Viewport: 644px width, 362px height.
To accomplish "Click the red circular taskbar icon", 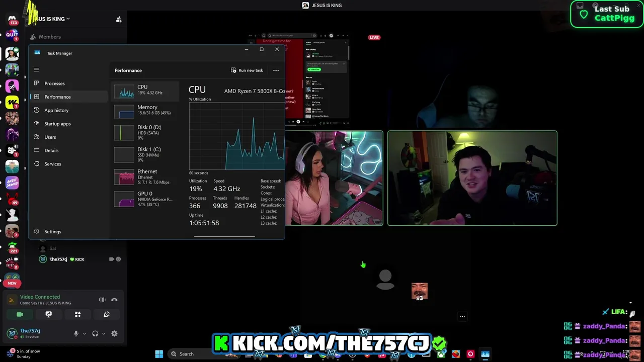I will [470, 354].
